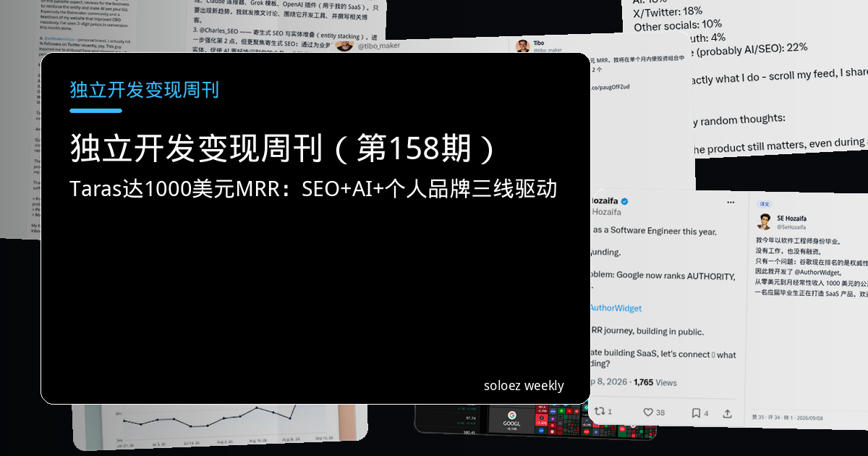Screen dimensions: 868x456
Task: Click the cyan 独立开发变现周刊 header label
Action: pos(144,90)
